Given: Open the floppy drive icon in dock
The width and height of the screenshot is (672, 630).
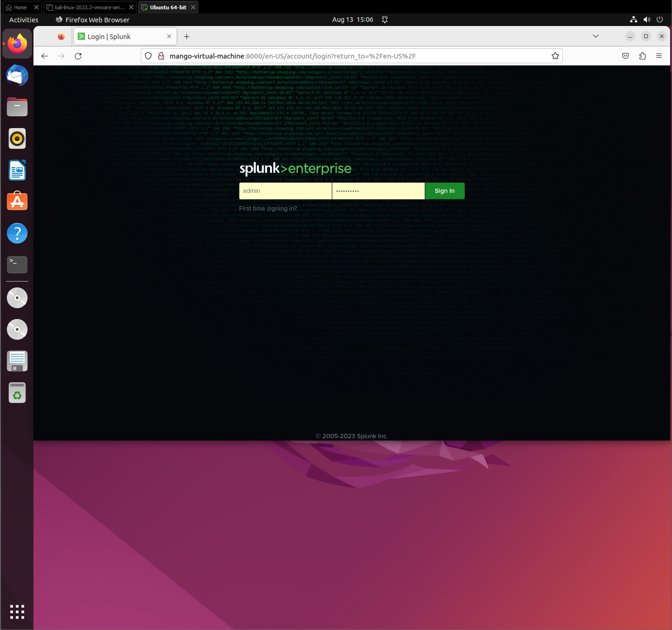Looking at the screenshot, I should click(x=17, y=361).
